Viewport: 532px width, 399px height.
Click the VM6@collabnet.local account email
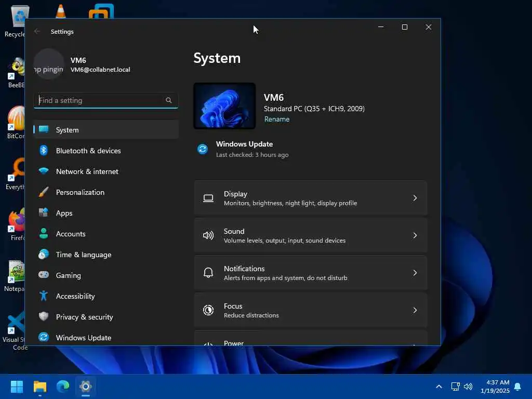100,70
